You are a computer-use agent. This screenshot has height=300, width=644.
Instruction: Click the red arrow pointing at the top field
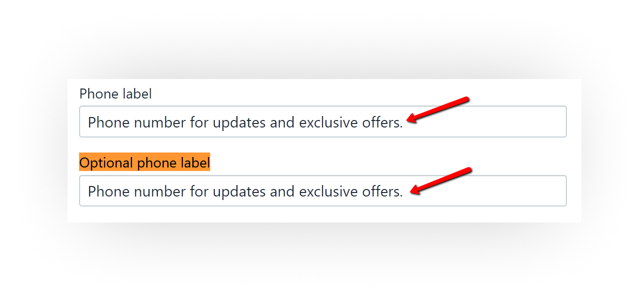tap(438, 109)
